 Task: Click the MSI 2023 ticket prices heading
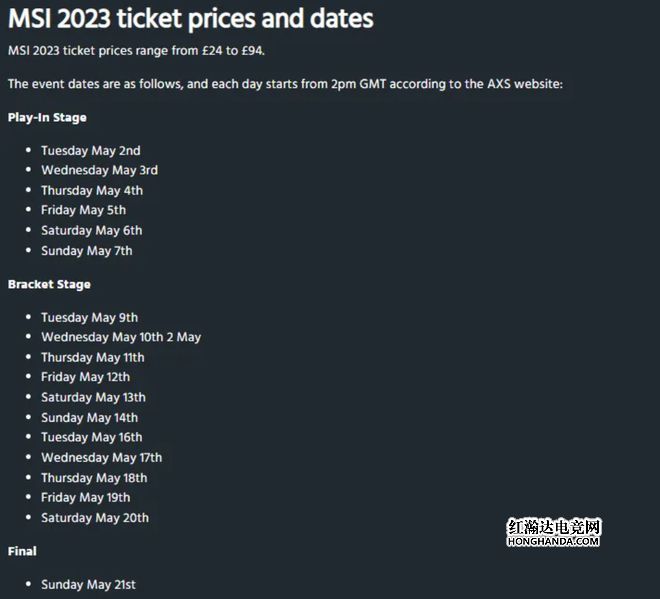191,19
